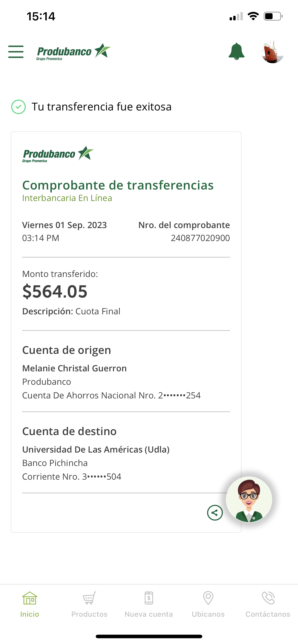298x644 pixels.
Task: Open the Contáctanos tab
Action: point(268,604)
